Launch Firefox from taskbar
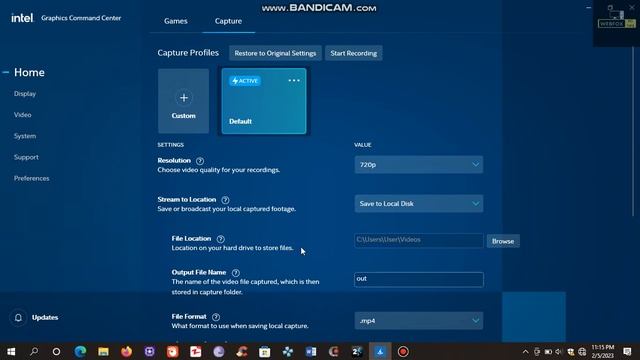The height and width of the screenshot is (360, 640). (x=127, y=351)
